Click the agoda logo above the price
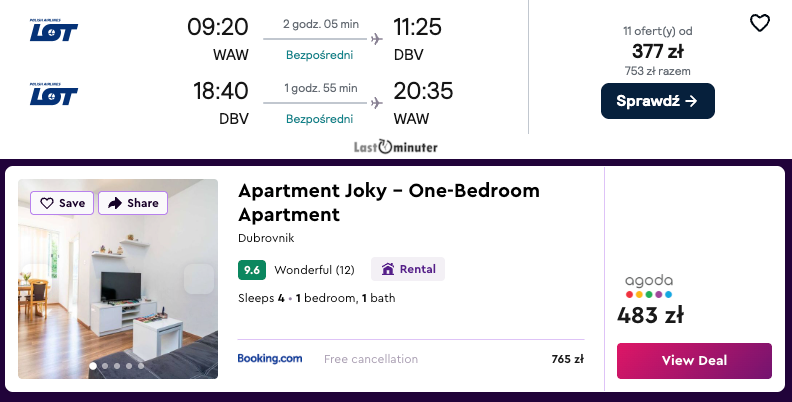 point(649,286)
